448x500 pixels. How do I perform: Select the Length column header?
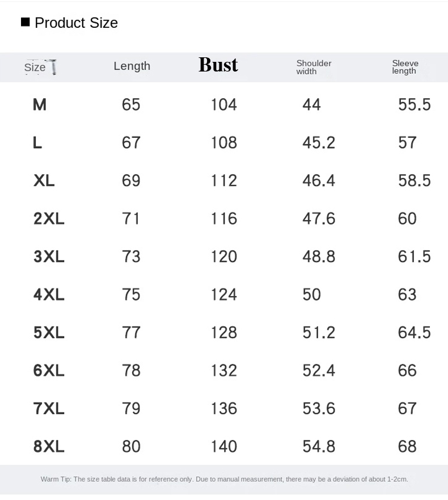(132, 66)
